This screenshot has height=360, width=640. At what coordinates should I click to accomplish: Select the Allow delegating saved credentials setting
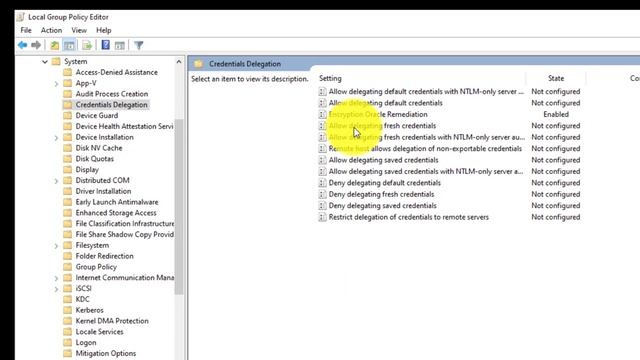[383, 160]
